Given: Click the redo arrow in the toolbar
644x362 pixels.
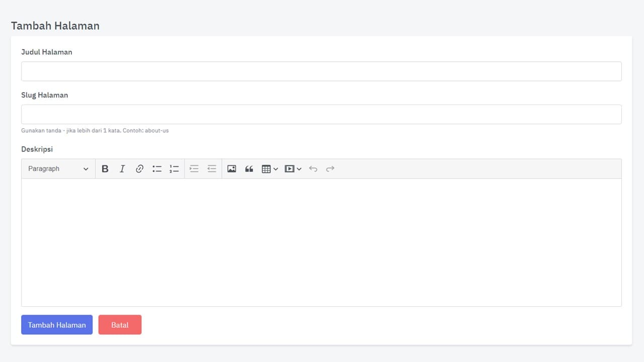Looking at the screenshot, I should pyautogui.click(x=330, y=169).
